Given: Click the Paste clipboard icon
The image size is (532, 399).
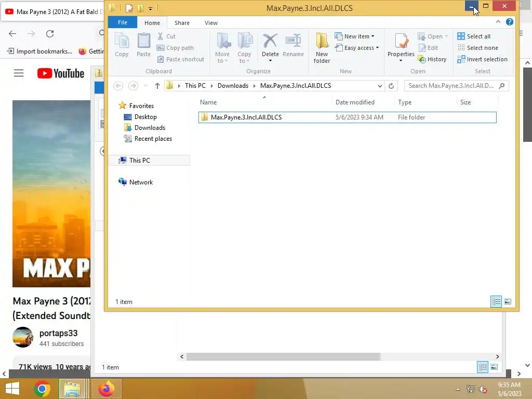Looking at the screenshot, I should 143,45.
